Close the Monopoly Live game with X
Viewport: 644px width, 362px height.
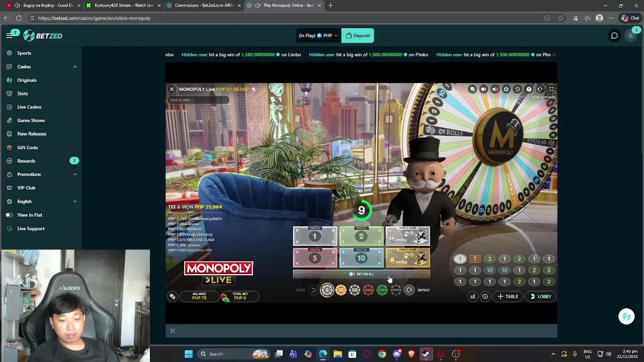pos(172,89)
